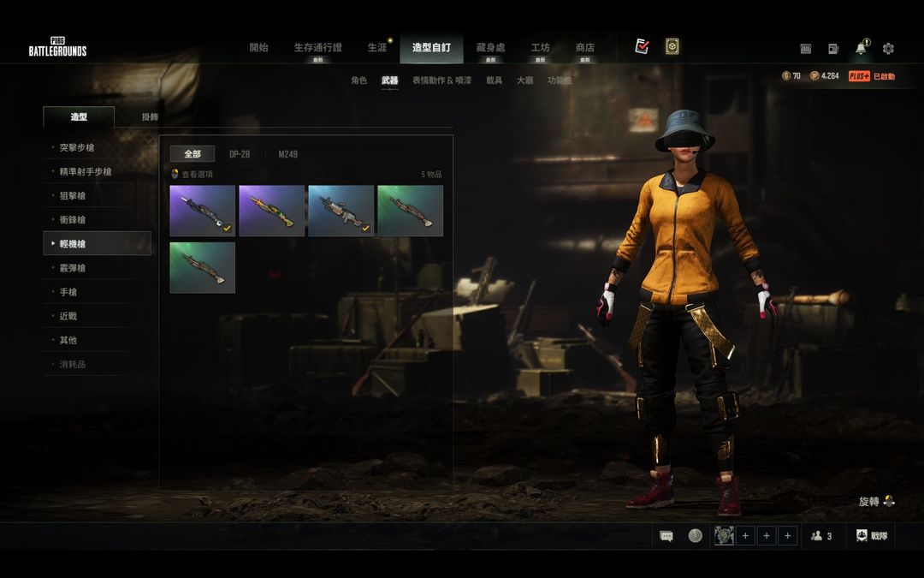This screenshot has width=924, height=578.
Task: Click the round dial icon beside chat
Action: tap(696, 535)
